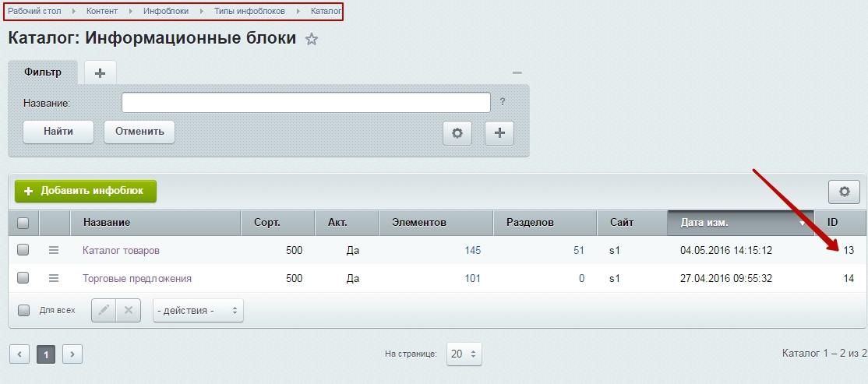
Task: Add a new filter tab with plus
Action: 100,72
